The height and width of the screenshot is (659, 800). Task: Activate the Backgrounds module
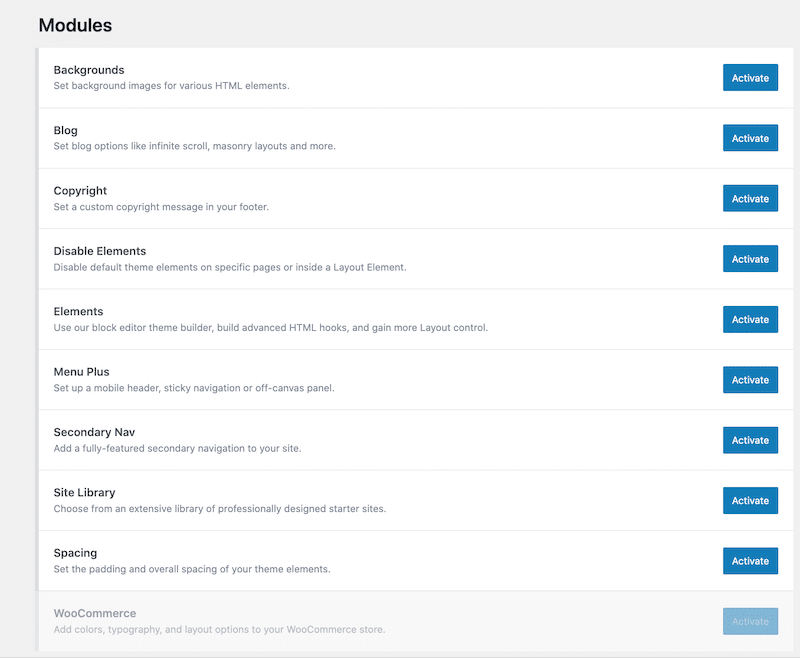coord(750,78)
